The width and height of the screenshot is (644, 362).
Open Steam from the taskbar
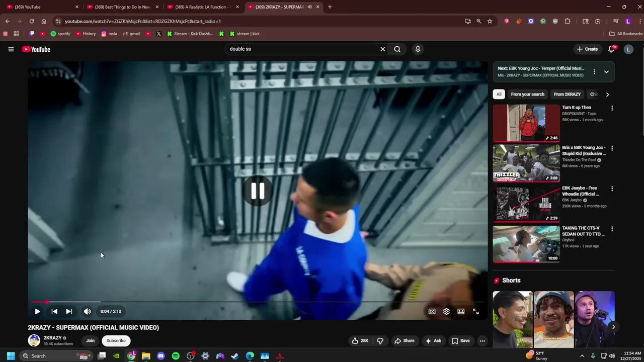coord(234,356)
